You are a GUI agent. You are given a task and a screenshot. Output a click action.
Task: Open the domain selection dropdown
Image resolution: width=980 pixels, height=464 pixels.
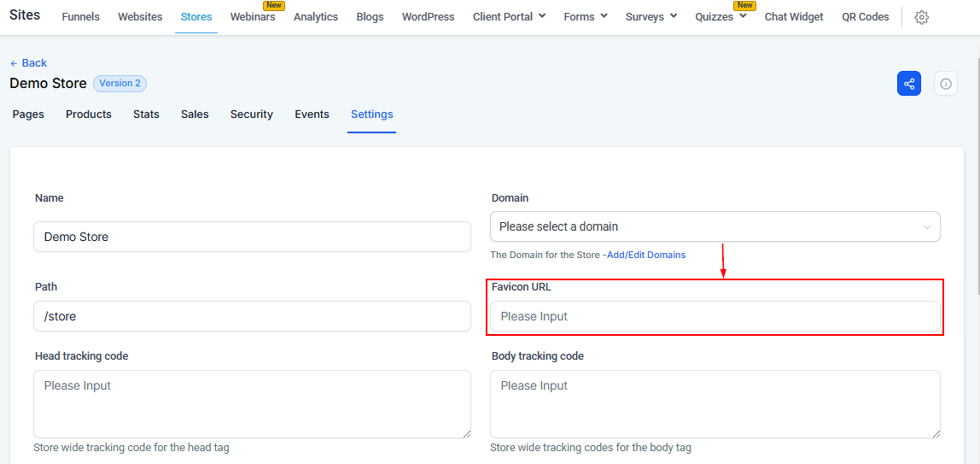coord(715,226)
